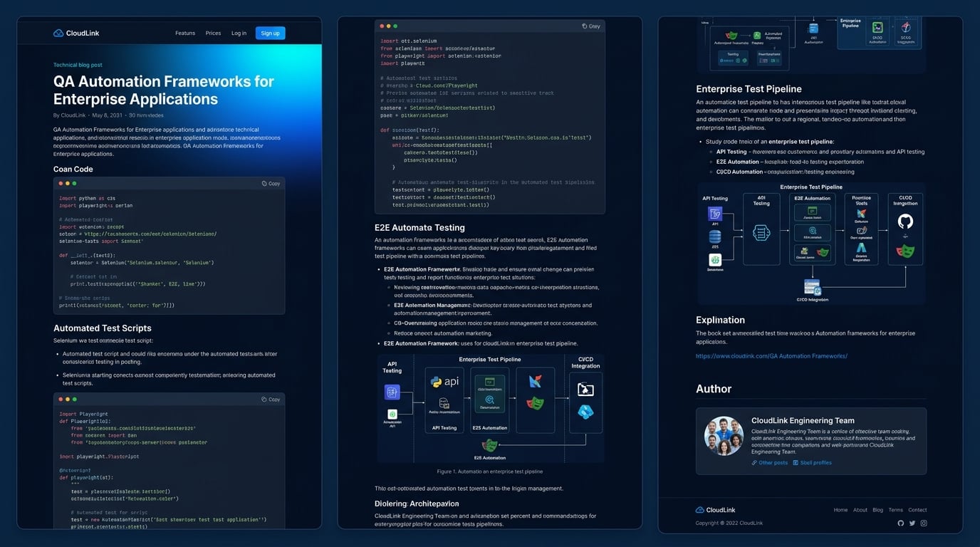
Task: Click the folder icon in Figure 1's CI/CD Integration box
Action: point(585,389)
